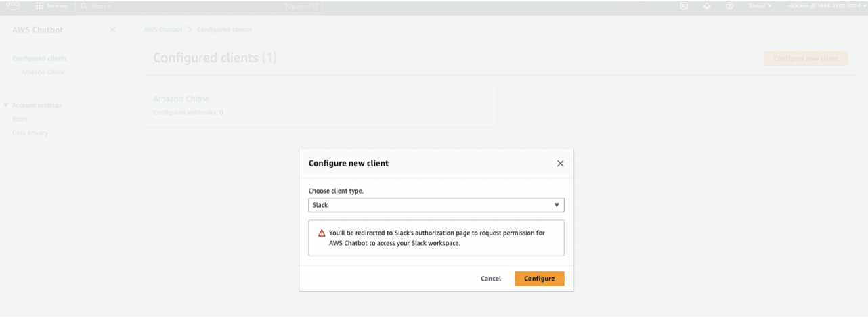
Task: Click the Configure new client page button
Action: coord(806,58)
